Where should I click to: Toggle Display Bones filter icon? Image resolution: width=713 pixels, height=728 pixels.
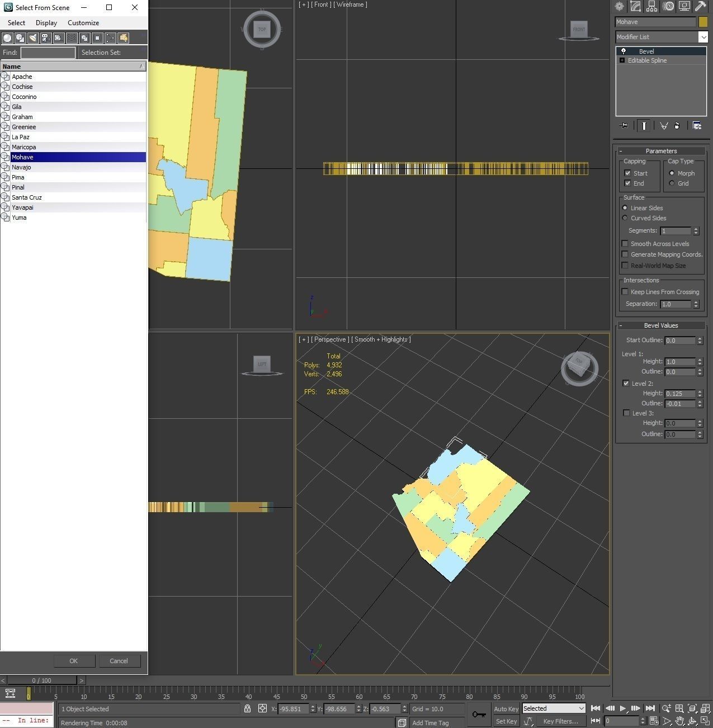[x=110, y=38]
